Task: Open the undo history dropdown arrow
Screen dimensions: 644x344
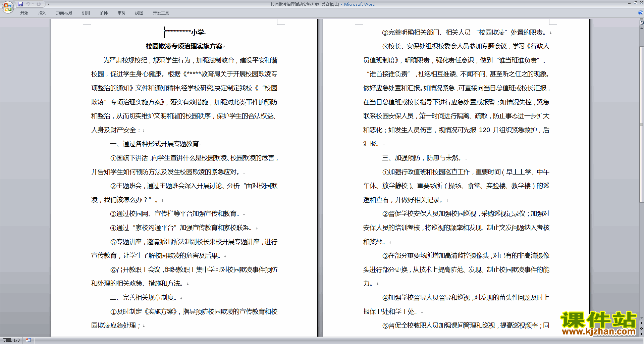Action: 33,4
